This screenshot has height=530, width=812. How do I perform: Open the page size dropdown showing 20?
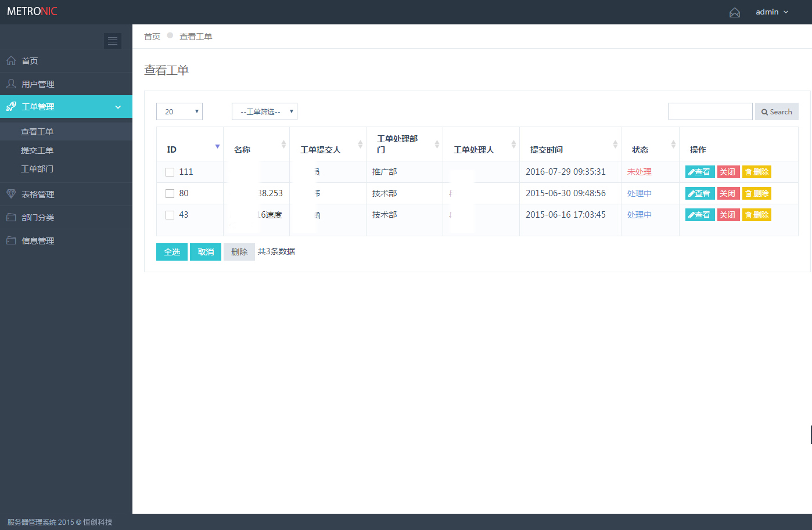(179, 111)
